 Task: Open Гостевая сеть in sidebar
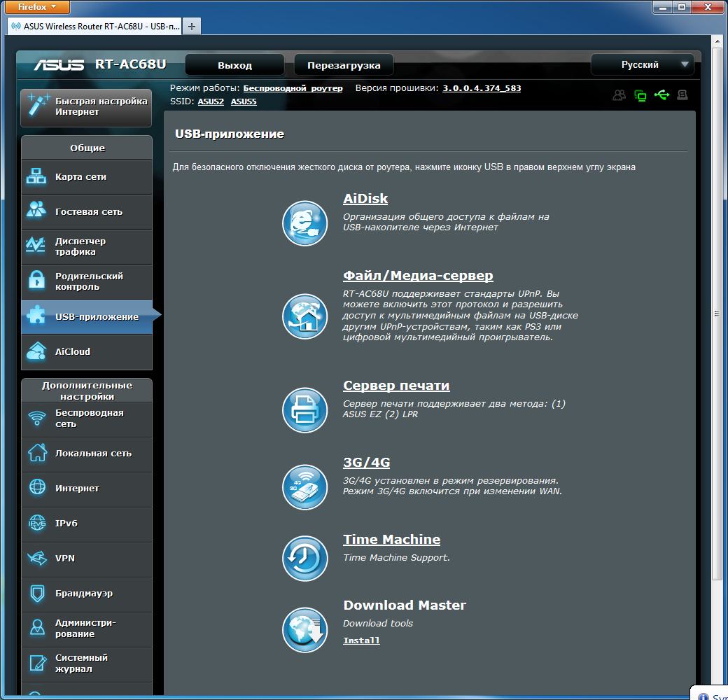(x=86, y=211)
